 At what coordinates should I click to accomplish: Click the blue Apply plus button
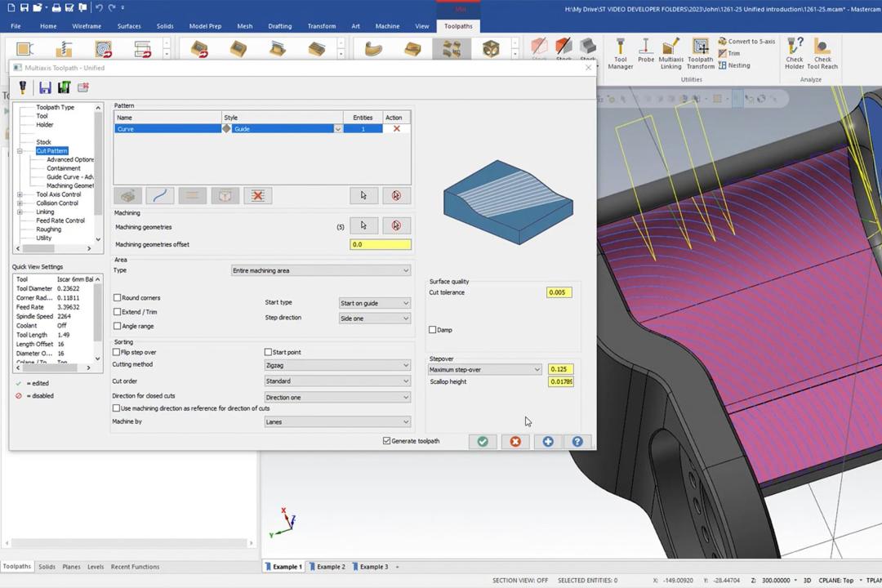click(548, 442)
